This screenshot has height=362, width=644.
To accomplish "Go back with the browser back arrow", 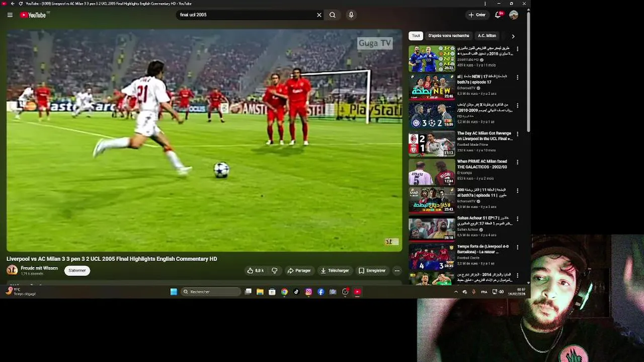I will [13, 4].
